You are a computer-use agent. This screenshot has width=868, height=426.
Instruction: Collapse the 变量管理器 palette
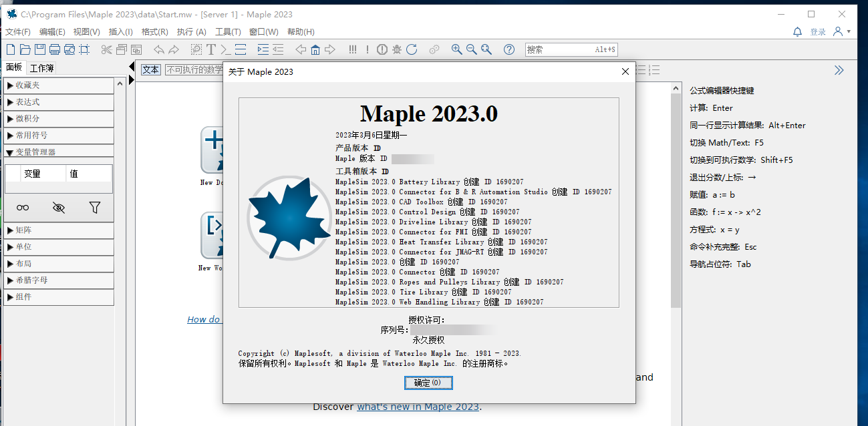(x=59, y=152)
